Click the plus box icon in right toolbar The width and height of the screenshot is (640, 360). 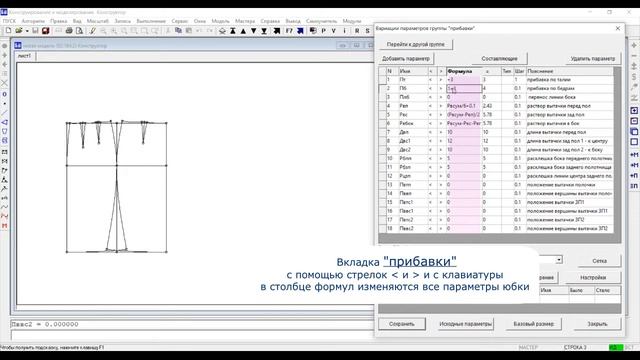pos(634,111)
